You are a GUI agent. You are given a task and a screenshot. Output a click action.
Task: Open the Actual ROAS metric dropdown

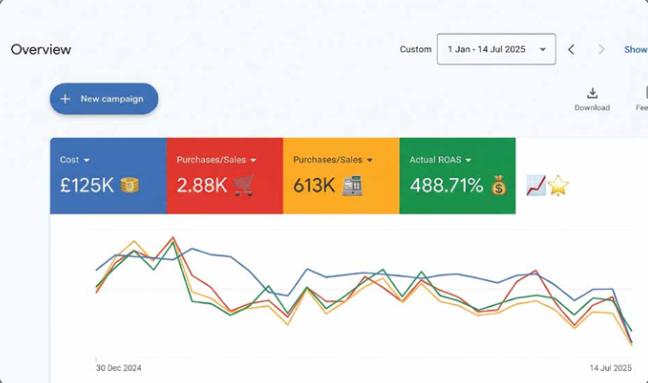(x=440, y=160)
